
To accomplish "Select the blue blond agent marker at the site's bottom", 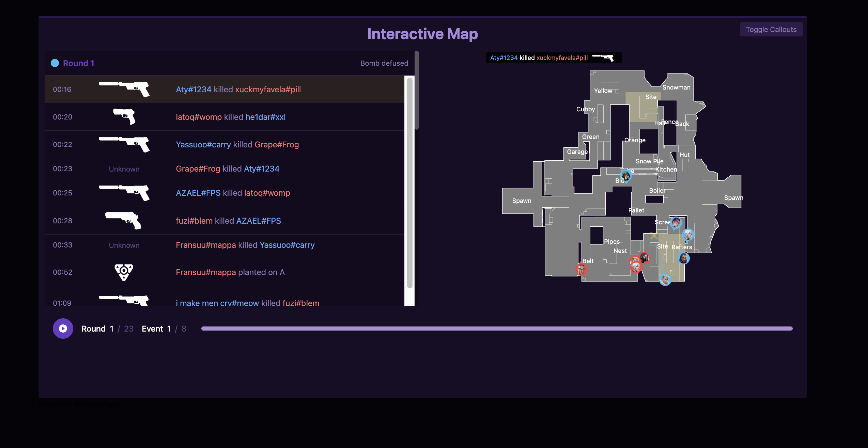I will (x=665, y=280).
